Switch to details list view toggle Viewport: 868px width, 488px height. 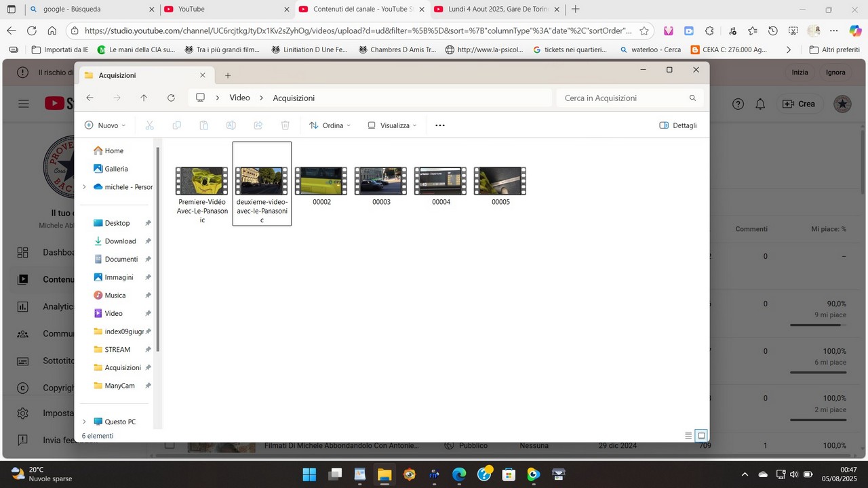pyautogui.click(x=688, y=436)
